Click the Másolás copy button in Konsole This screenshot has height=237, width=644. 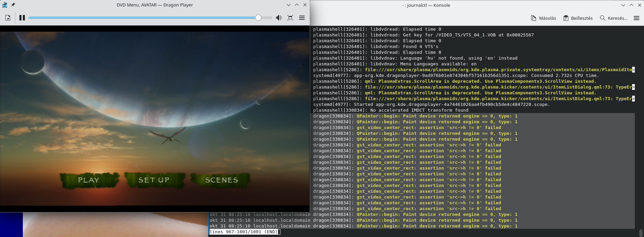pos(543,18)
